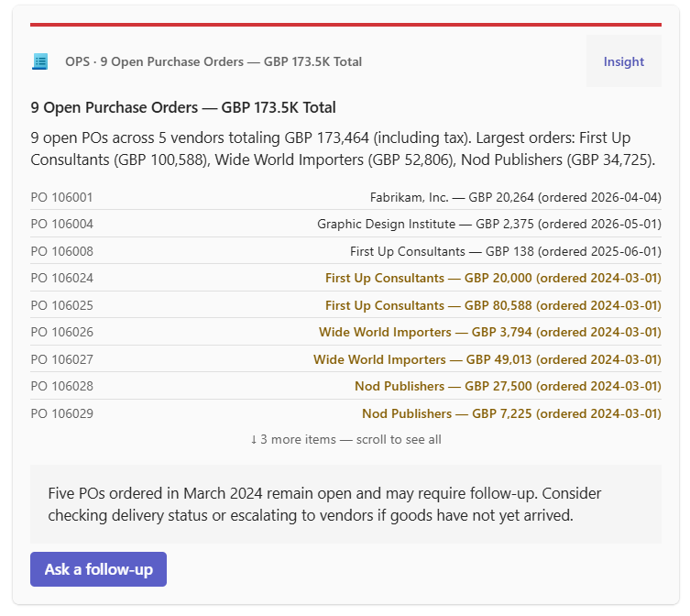Select the PO 106025 label

tap(62, 305)
